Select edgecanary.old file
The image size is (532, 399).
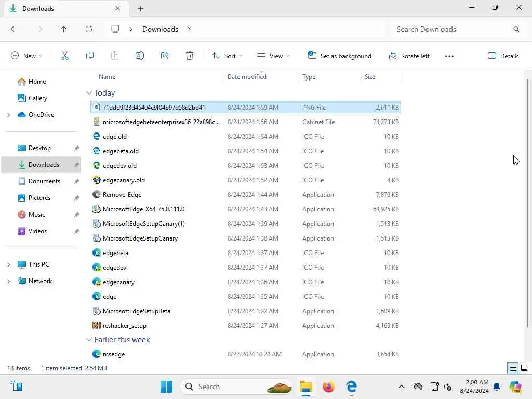point(246,180)
